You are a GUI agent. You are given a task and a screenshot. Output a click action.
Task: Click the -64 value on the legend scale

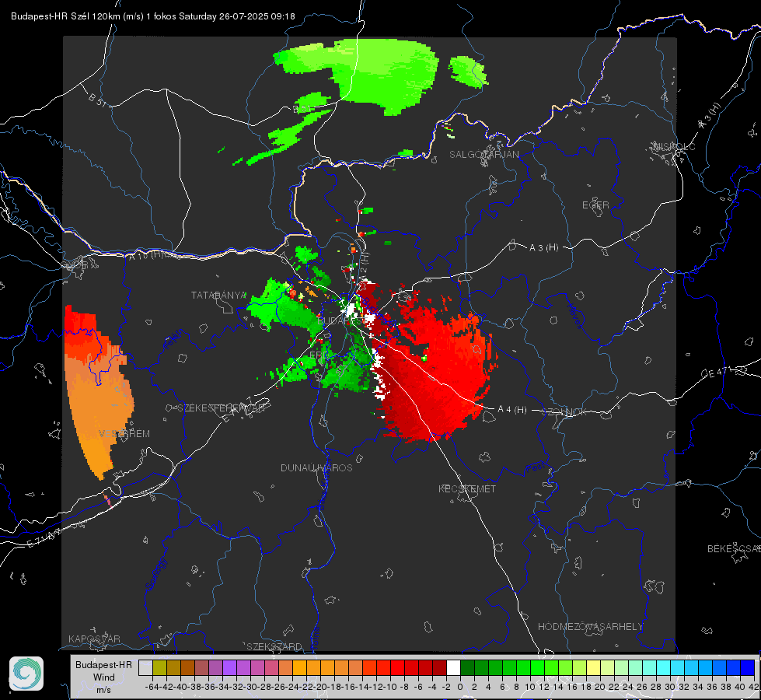152,687
